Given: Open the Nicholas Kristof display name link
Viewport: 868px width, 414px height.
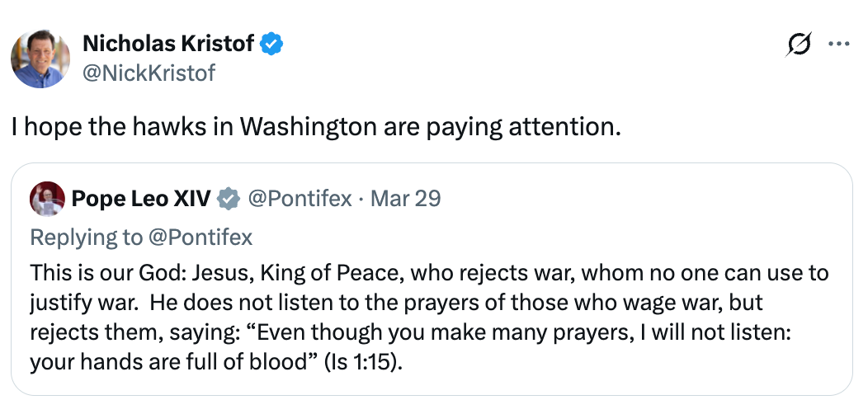Looking at the screenshot, I should pyautogui.click(x=168, y=45).
